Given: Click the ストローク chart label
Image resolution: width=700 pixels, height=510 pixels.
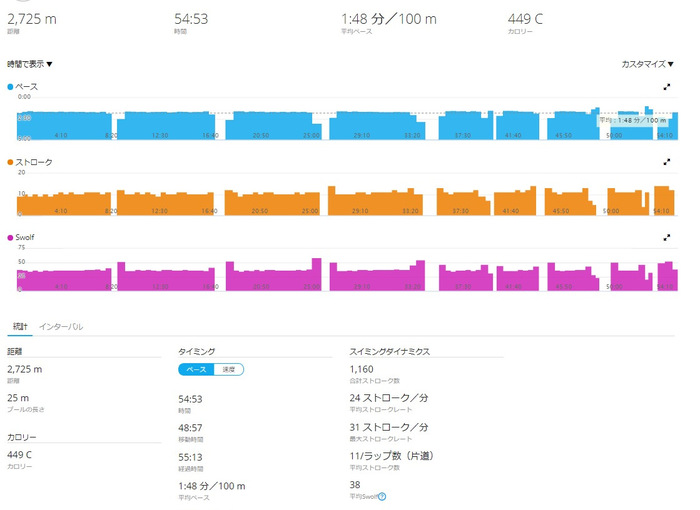Looking at the screenshot, I should pos(34,162).
